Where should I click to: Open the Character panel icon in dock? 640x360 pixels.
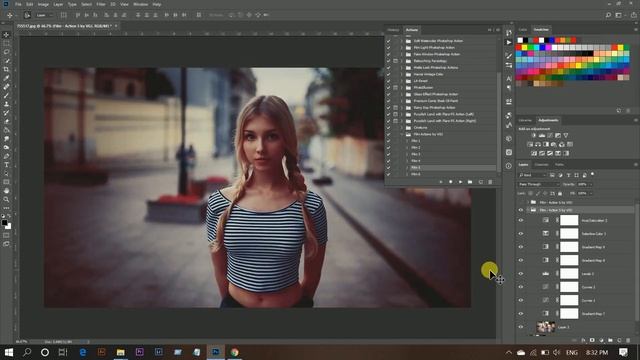coord(509,78)
